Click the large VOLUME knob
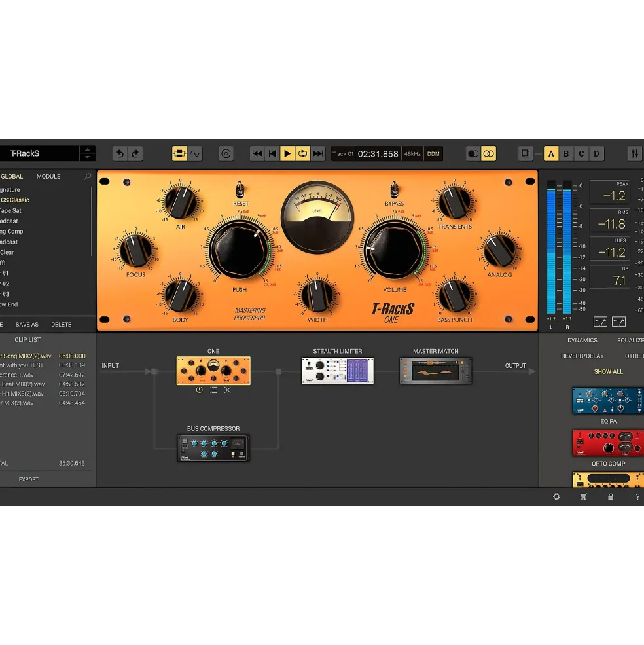 [394, 249]
